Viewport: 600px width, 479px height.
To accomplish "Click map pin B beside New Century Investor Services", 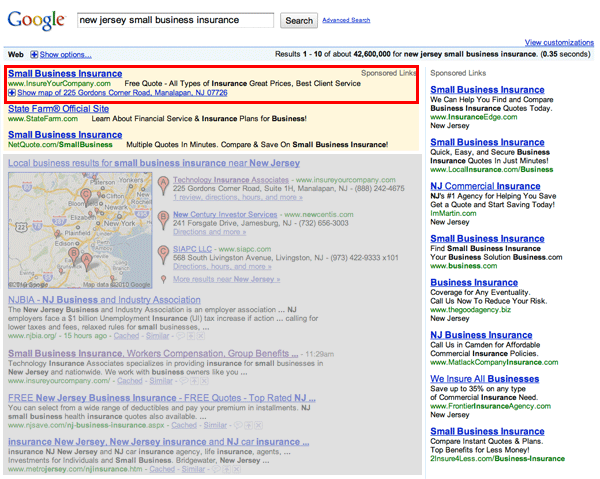I will [x=163, y=220].
